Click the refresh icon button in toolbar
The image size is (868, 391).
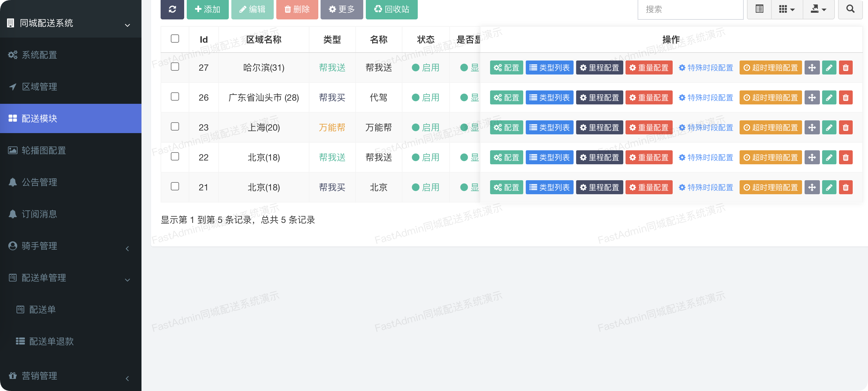pos(172,9)
